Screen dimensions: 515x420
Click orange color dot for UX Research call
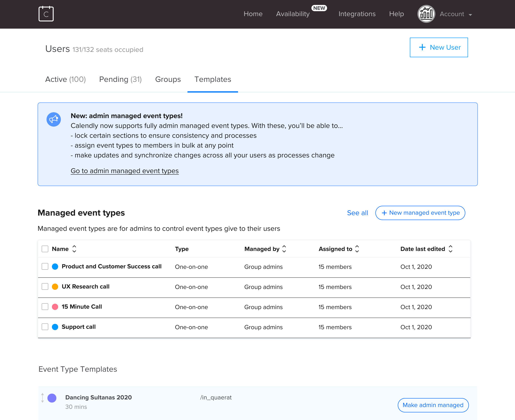pos(55,286)
